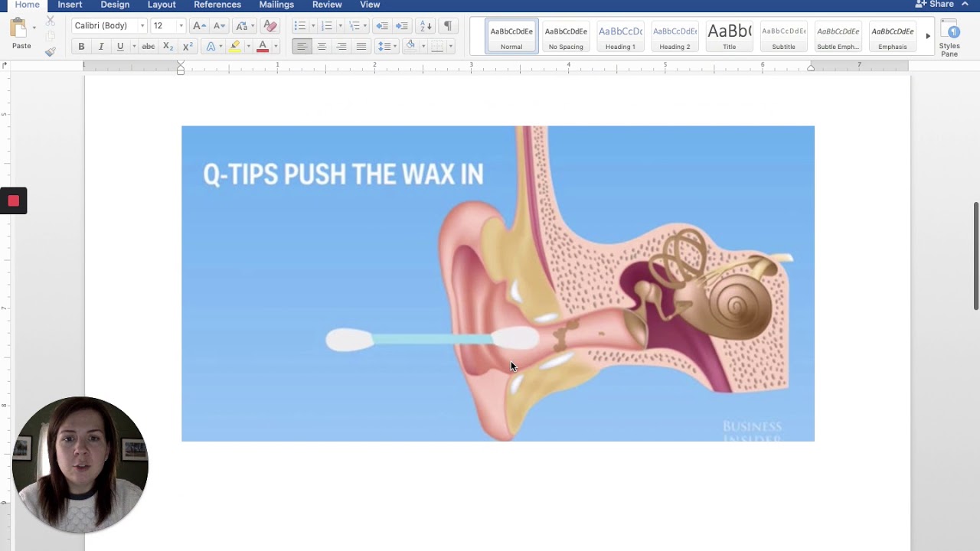Toggle Bold formatting
The width and height of the screenshot is (980, 551).
pos(81,47)
